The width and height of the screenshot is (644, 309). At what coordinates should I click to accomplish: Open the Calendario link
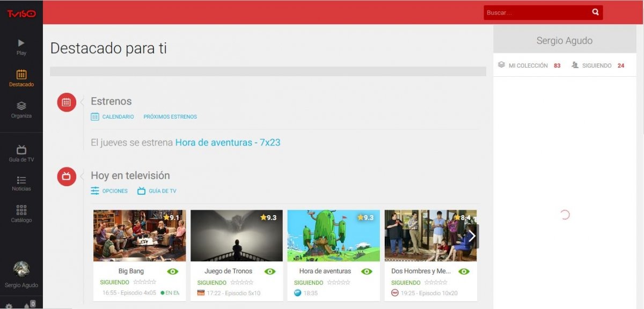point(112,116)
